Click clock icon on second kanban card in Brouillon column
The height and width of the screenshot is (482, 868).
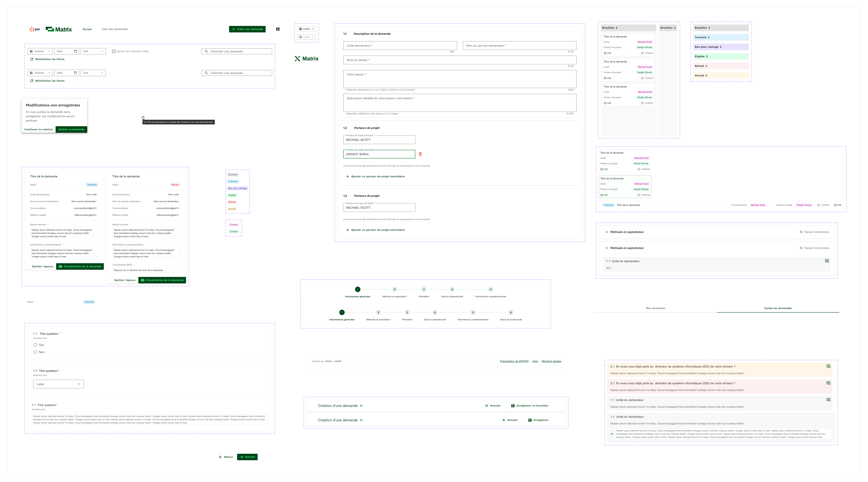point(642,78)
